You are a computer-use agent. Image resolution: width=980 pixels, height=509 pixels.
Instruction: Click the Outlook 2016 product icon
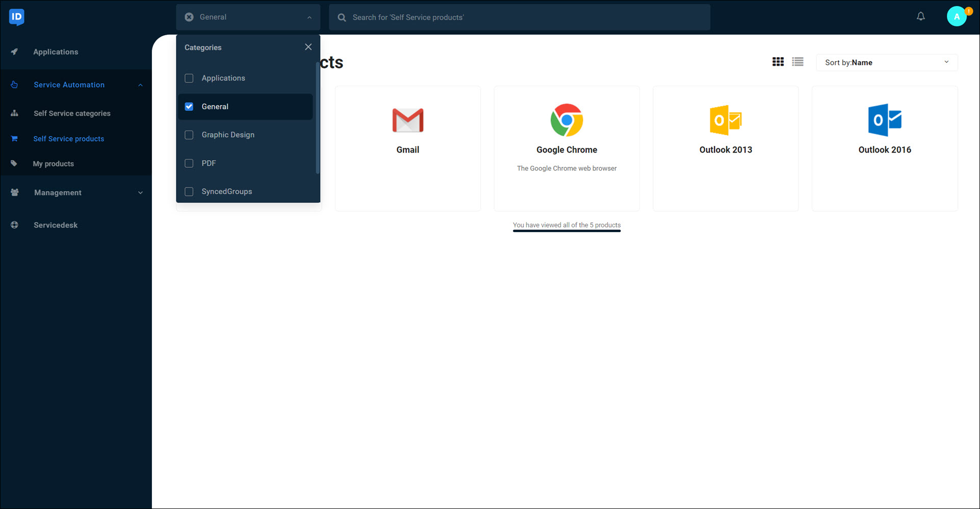click(885, 120)
